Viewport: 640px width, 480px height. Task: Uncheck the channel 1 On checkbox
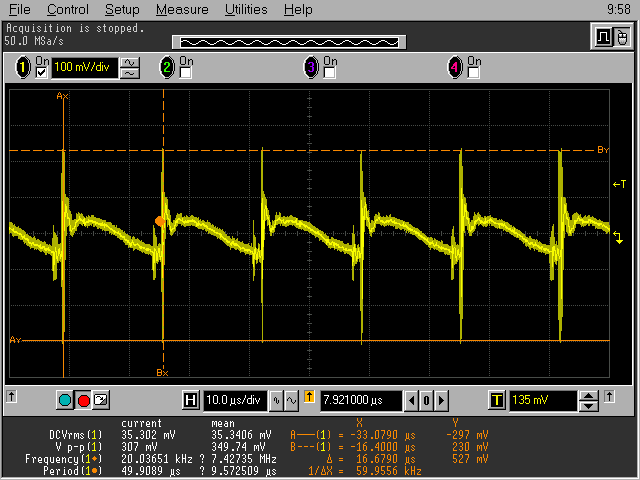[x=41, y=73]
